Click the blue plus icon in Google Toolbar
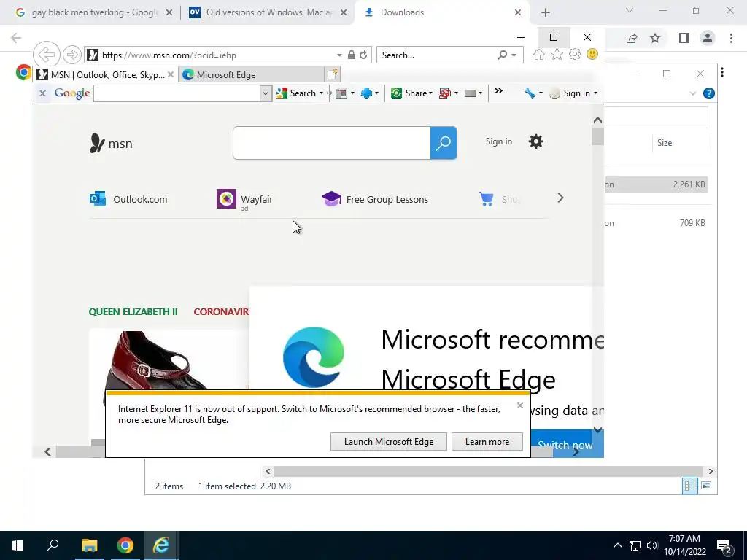The image size is (747, 560). [366, 93]
